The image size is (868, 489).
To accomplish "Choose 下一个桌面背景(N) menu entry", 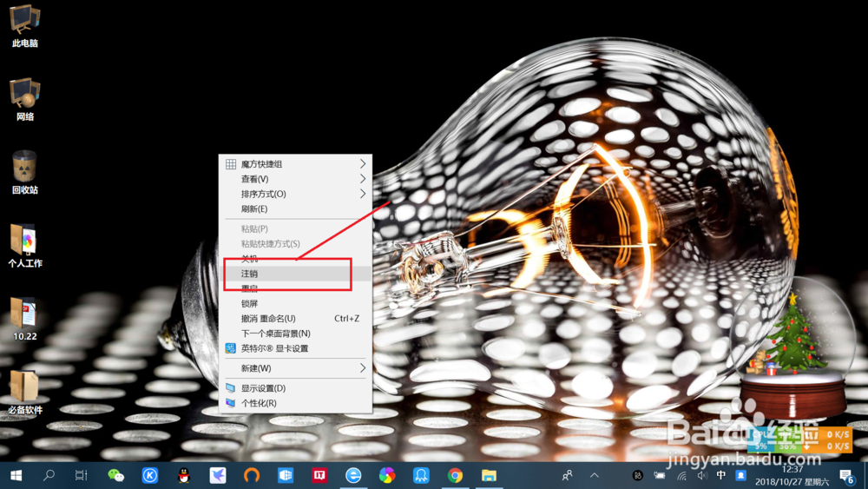I will pyautogui.click(x=296, y=334).
